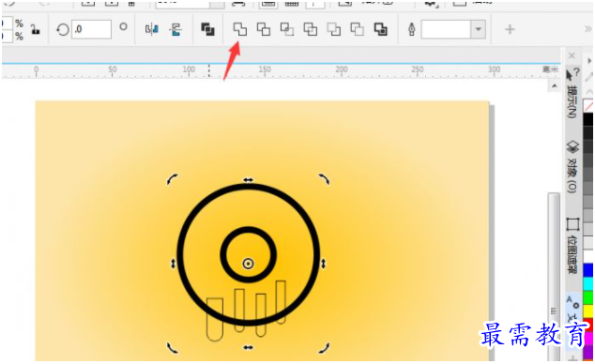The height and width of the screenshot is (364, 595).
Task: Click the right-middle skew handle of selection
Action: coord(323,264)
